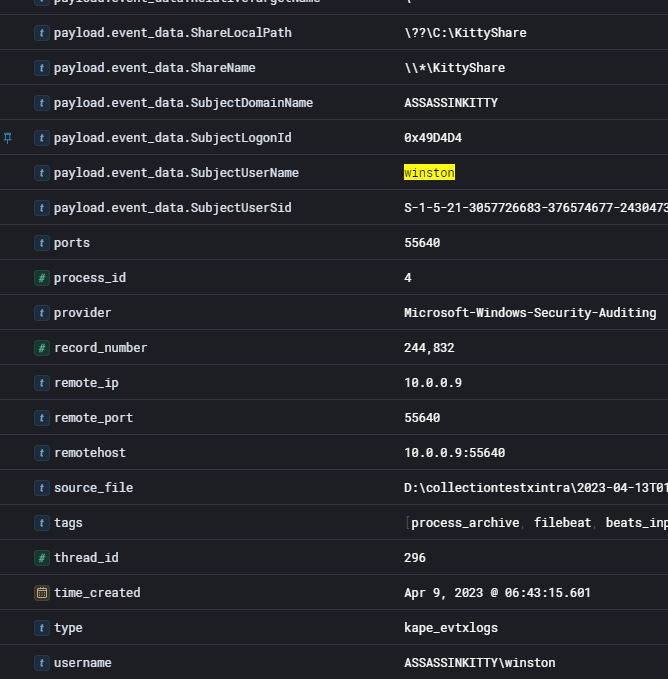
Task: Select the time_created value Apr 9, 2023
Action: (497, 593)
